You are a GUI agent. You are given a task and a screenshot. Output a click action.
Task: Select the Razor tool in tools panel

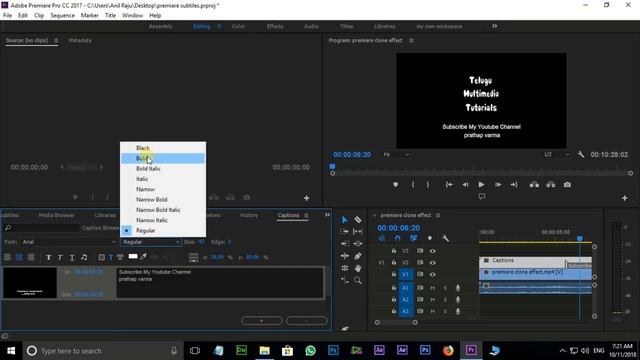358,220
